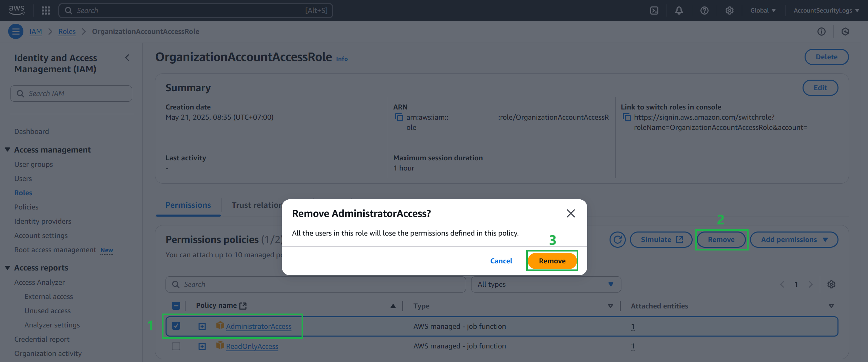Viewport: 868px width, 362px height.
Task: Confirm removal with the orange Remove button
Action: click(x=552, y=261)
